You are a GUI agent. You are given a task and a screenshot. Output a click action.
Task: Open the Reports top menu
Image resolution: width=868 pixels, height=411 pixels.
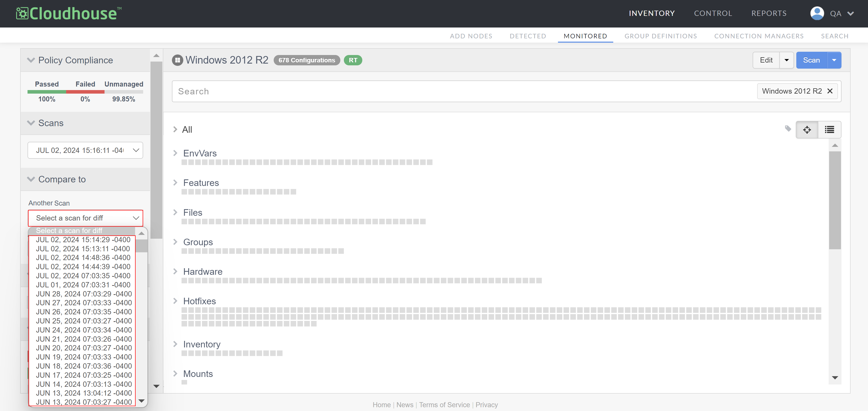point(769,13)
